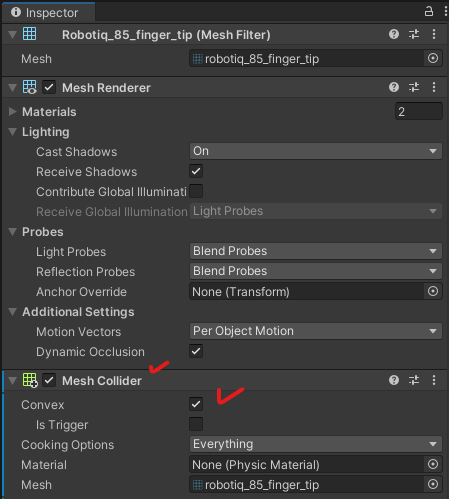449x499 pixels.
Task: Open the Reflection Probes dropdown
Action: point(316,271)
